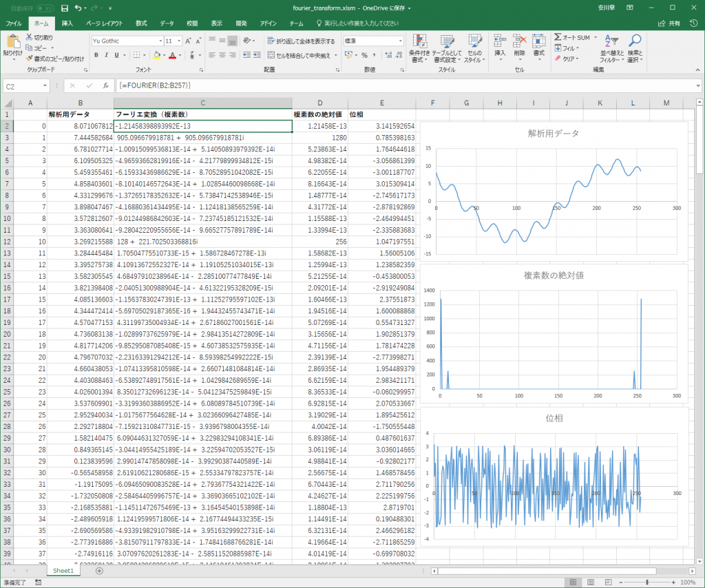705x588 pixels.
Task: Expand the formula bar
Action: [698, 85]
